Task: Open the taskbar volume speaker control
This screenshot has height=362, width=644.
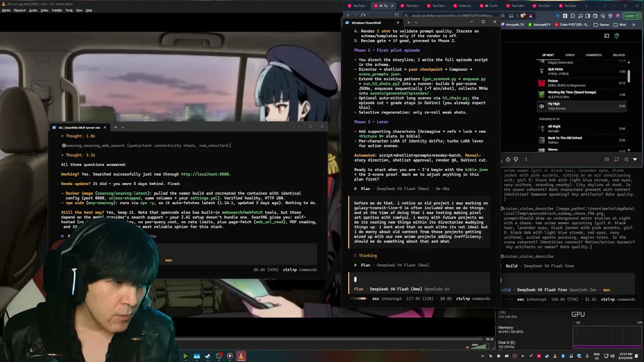Action: [612, 356]
